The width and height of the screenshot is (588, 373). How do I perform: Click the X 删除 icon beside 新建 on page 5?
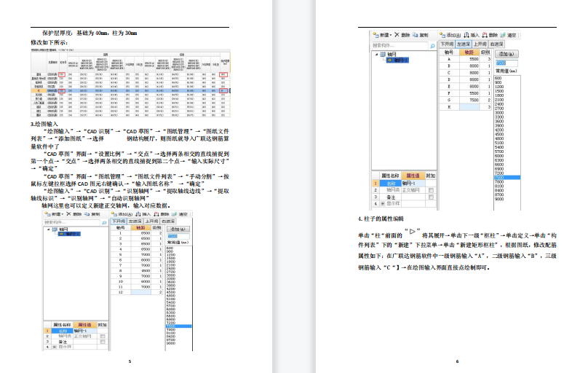68,214
